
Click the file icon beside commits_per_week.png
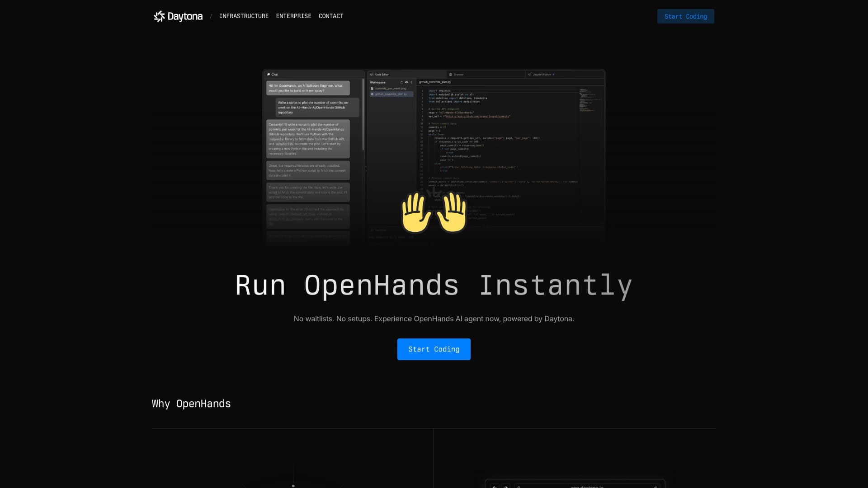[x=372, y=89]
